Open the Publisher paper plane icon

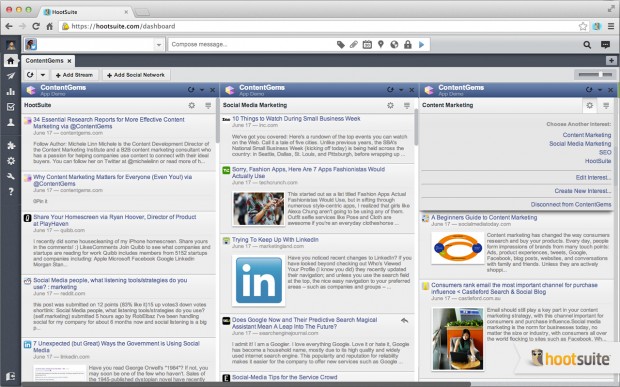click(x=11, y=76)
